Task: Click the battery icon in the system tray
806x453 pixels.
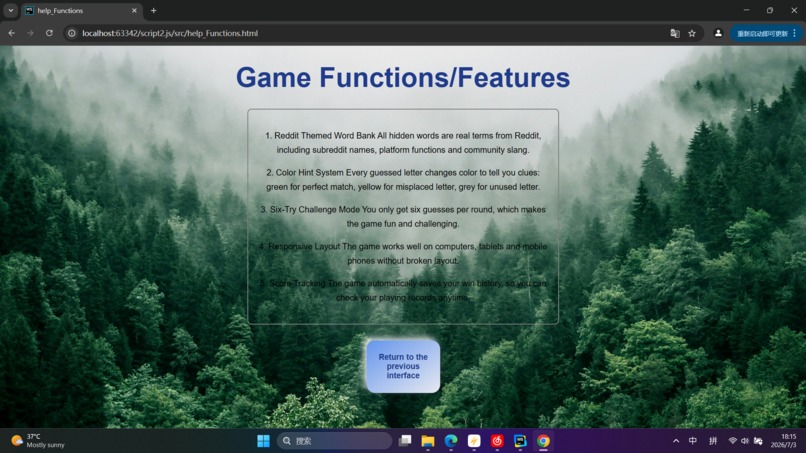Action: pos(758,441)
